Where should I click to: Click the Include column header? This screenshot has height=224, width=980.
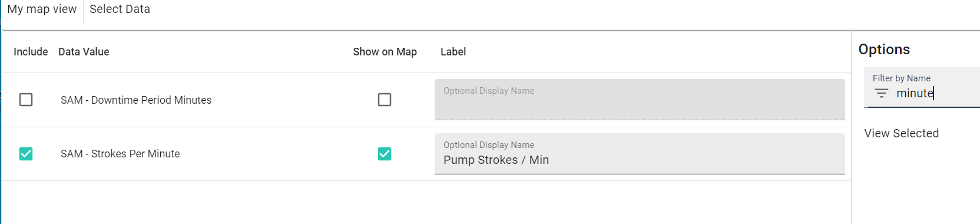pyautogui.click(x=31, y=52)
